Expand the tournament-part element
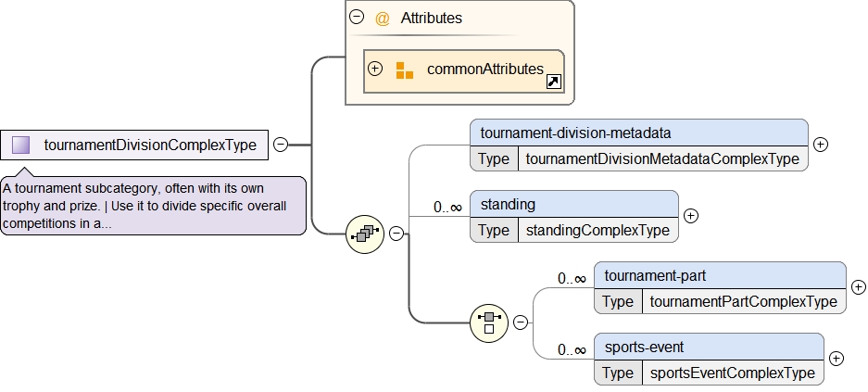 coord(858,287)
